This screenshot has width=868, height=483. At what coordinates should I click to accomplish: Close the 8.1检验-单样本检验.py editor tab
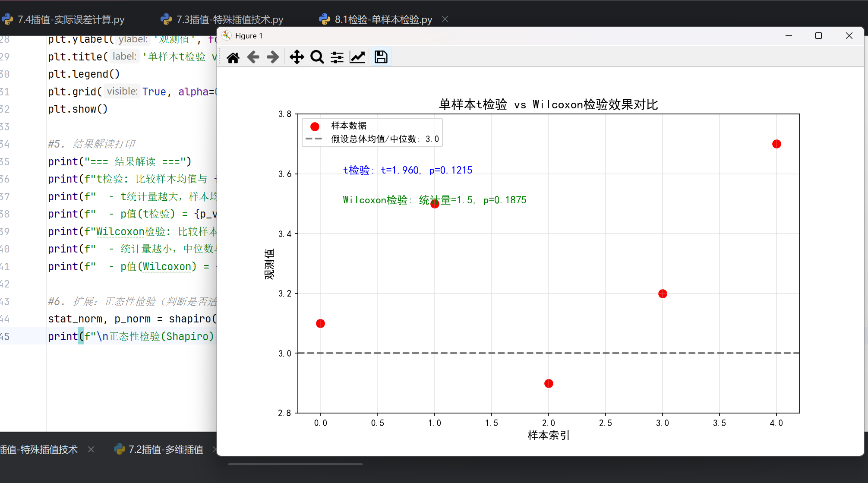(445, 19)
